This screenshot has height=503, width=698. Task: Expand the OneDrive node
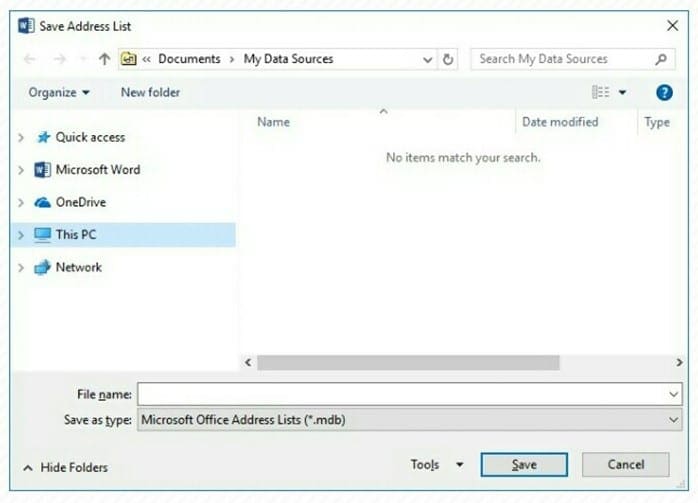[x=20, y=203]
